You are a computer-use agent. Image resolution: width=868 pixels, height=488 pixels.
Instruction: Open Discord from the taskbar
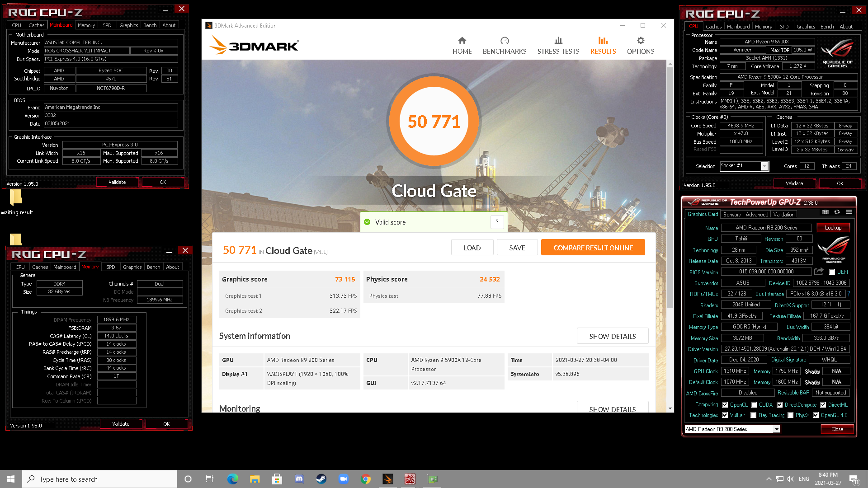[x=299, y=479]
